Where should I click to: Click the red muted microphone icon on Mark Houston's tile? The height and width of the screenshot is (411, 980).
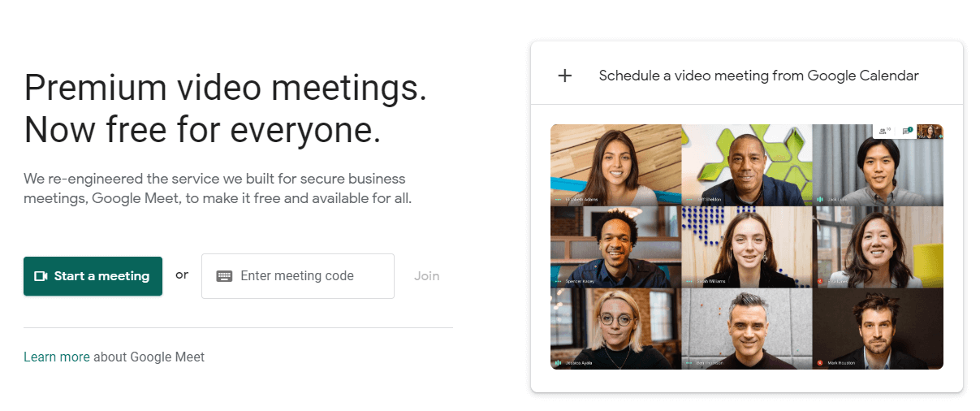coord(820,362)
